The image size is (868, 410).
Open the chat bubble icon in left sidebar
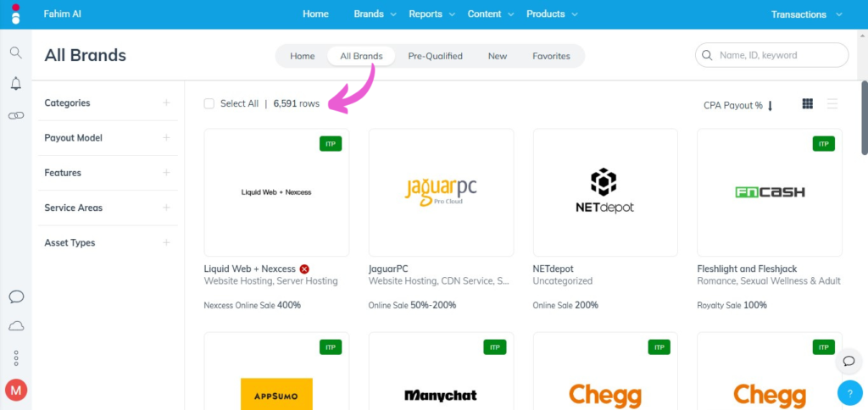[16, 296]
